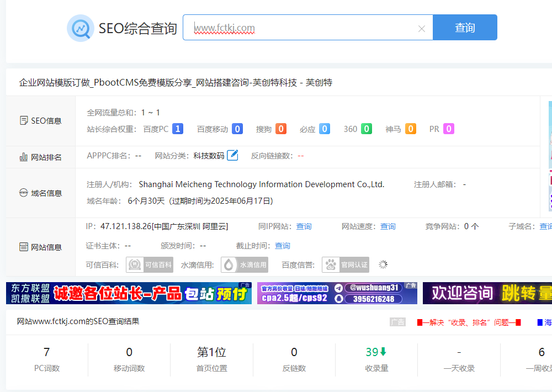Click the 查询 search button
The image size is (552, 392).
(x=465, y=28)
